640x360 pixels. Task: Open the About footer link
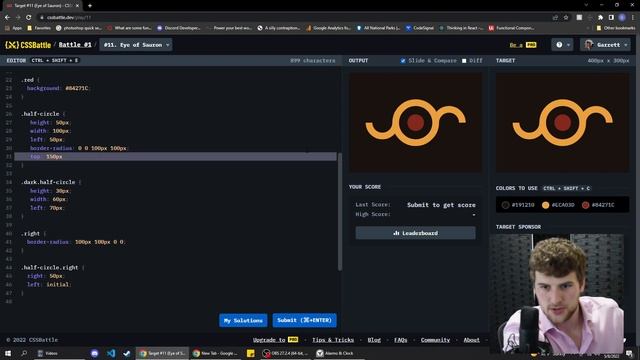coord(471,340)
